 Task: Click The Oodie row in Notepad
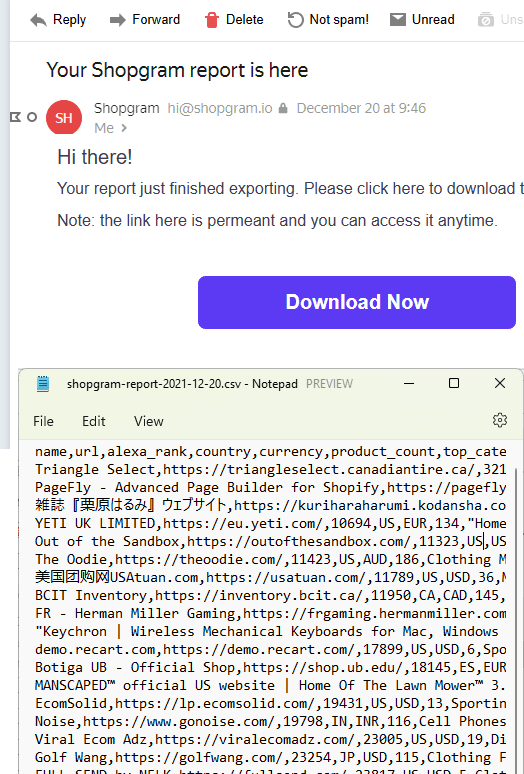[x=270, y=559]
